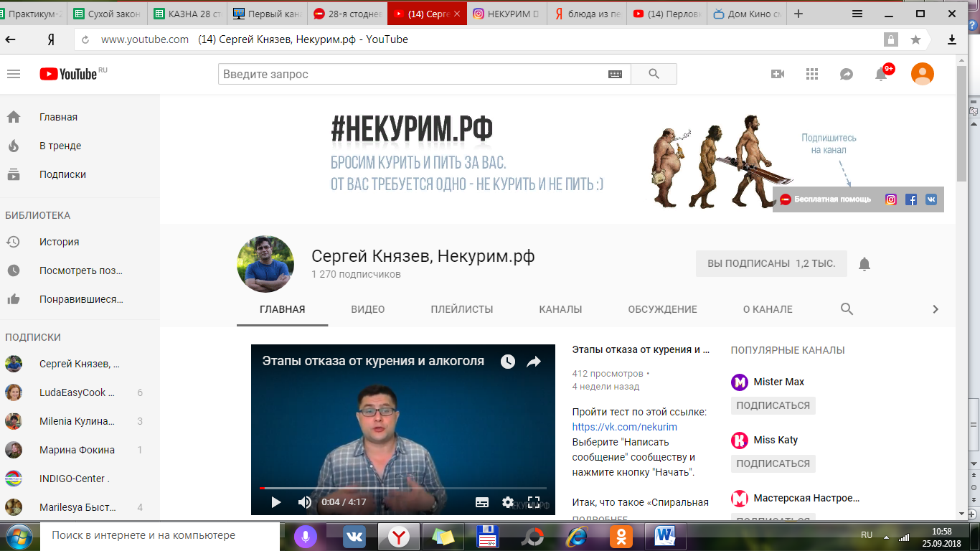Open video title Этапы отказа от курения

coord(641,350)
